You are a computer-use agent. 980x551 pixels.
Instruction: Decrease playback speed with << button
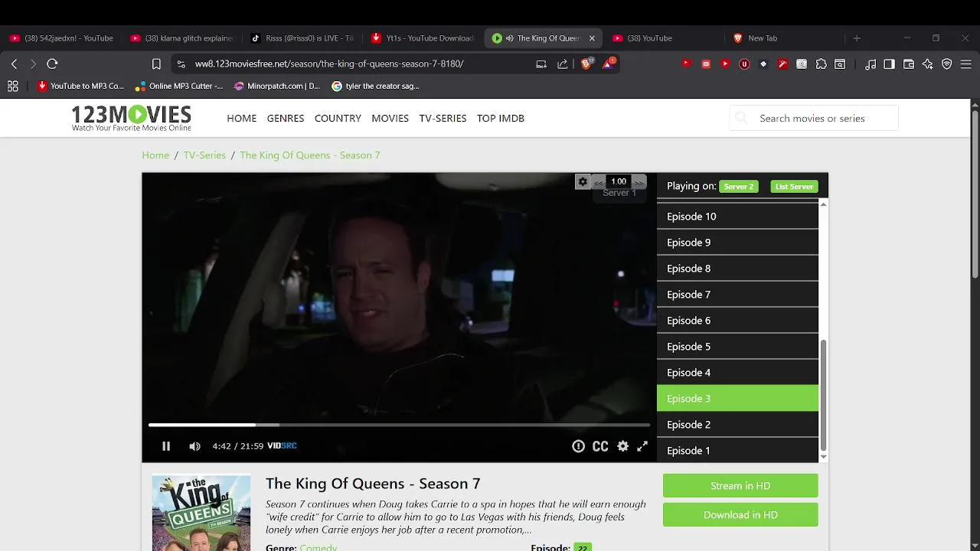point(599,182)
